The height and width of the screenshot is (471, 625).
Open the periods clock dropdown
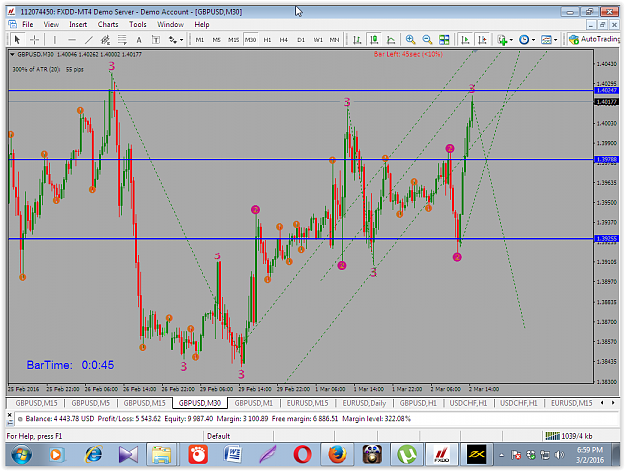pyautogui.click(x=527, y=39)
